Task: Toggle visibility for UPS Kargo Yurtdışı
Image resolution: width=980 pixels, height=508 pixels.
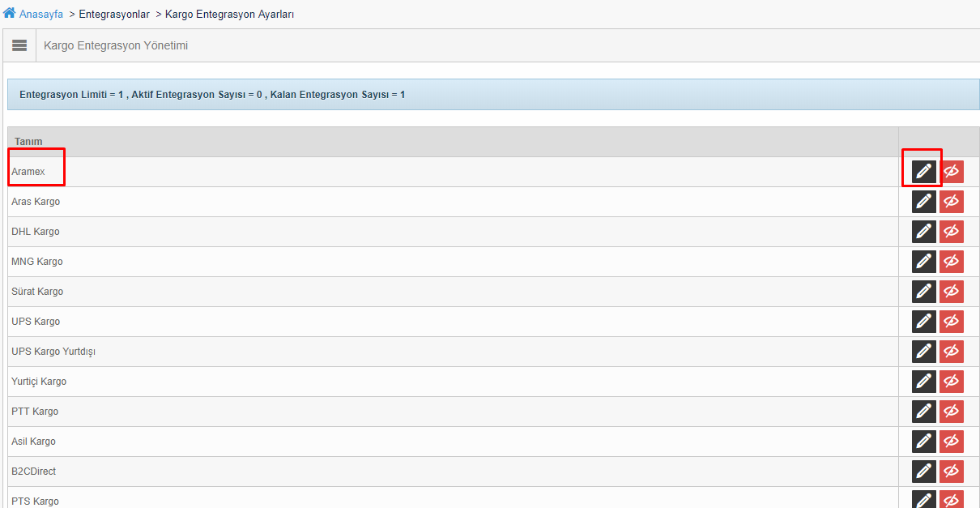Action: pyautogui.click(x=952, y=352)
